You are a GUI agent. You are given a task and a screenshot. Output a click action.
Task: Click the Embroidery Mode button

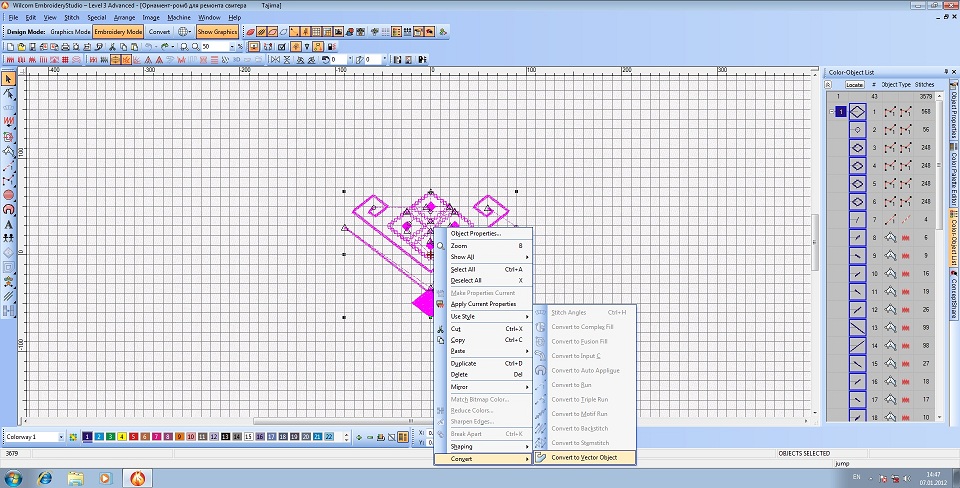point(119,32)
